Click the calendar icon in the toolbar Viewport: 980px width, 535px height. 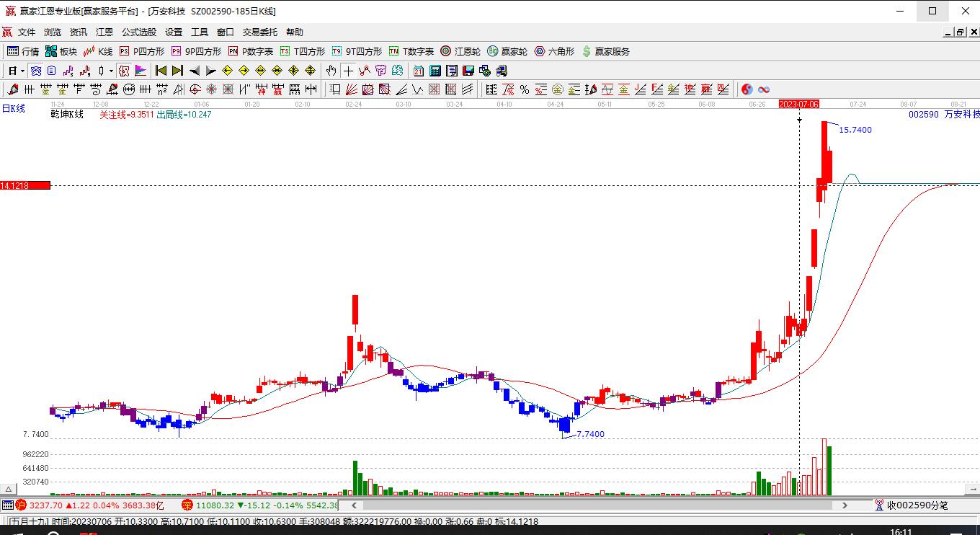coord(419,71)
